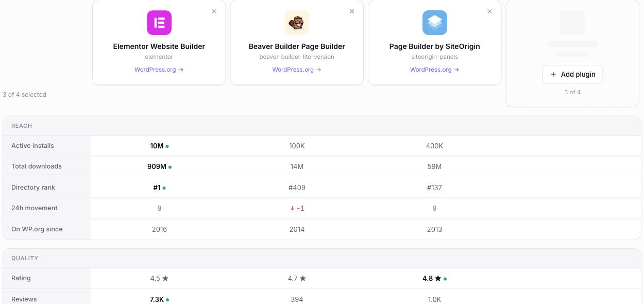Click the 394 reviews value
Screen dimensions: 644x304
click(297, 299)
